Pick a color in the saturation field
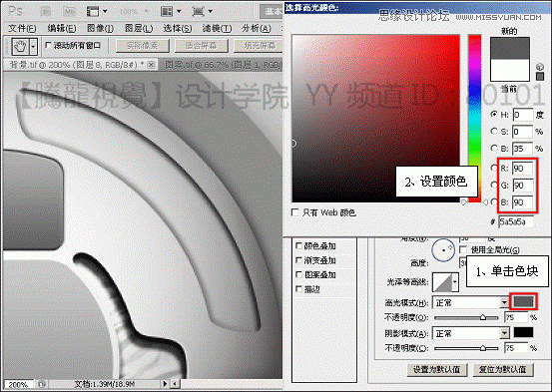Image resolution: width=552 pixels, height=392 pixels. coord(376,119)
